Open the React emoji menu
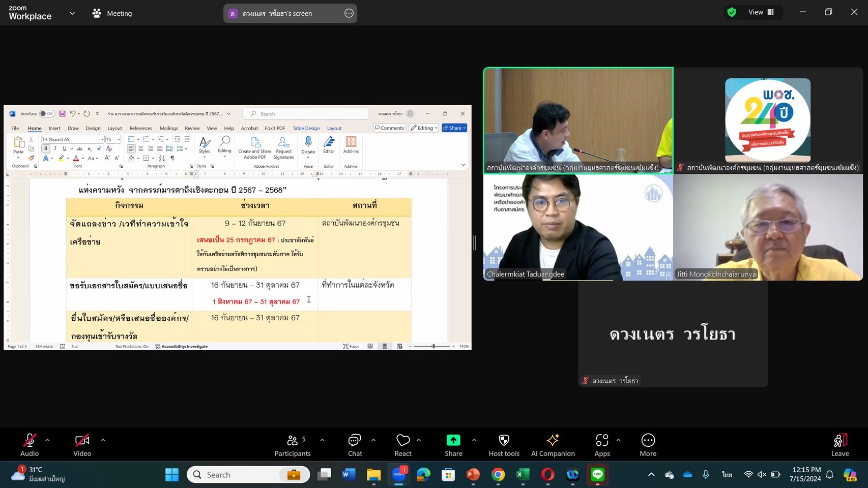This screenshot has width=868, height=488. point(402,445)
